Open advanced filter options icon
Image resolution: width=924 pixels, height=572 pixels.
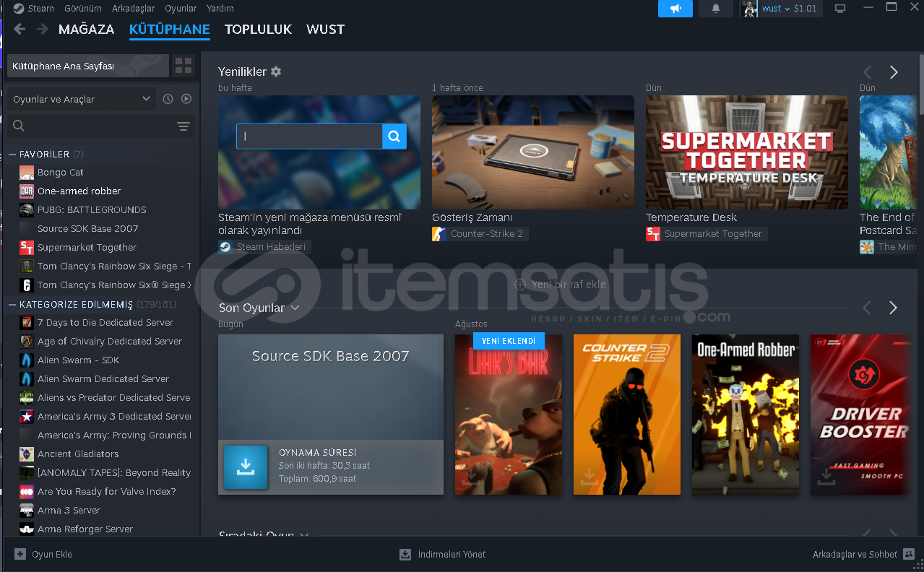click(x=183, y=126)
